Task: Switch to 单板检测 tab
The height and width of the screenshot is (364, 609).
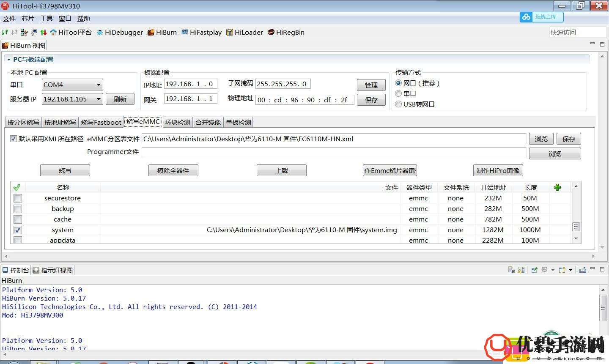Action: click(x=239, y=122)
